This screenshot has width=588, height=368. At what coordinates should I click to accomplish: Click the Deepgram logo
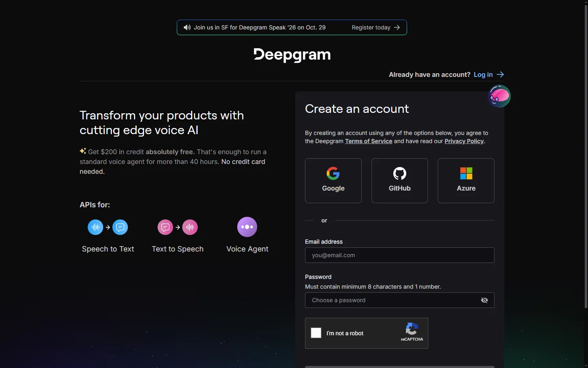(292, 55)
